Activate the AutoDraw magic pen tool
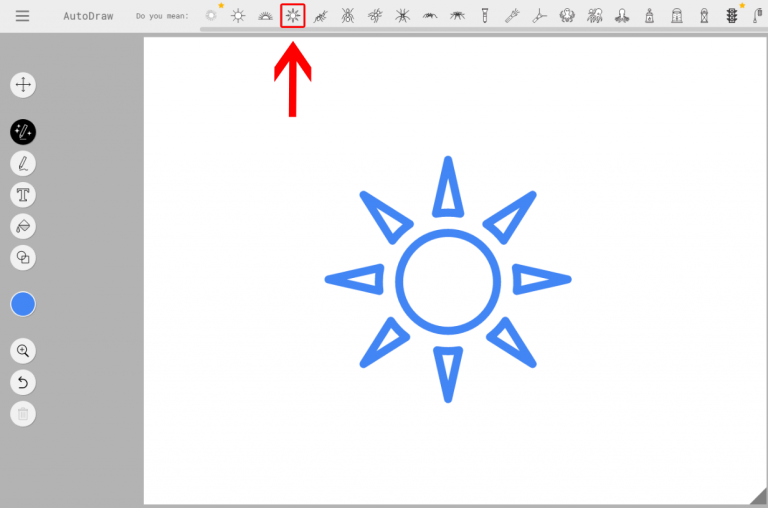The image size is (768, 508). 23,132
